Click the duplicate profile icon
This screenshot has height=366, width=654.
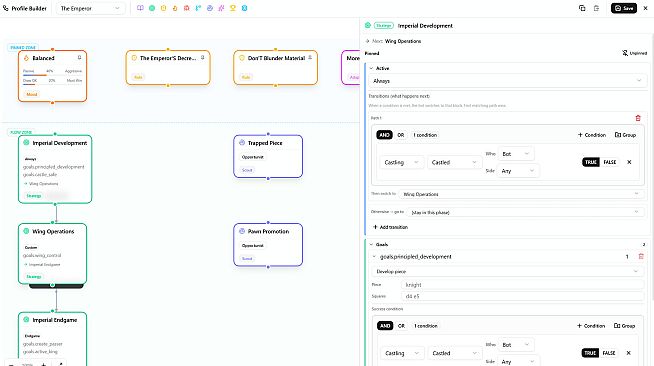582,8
